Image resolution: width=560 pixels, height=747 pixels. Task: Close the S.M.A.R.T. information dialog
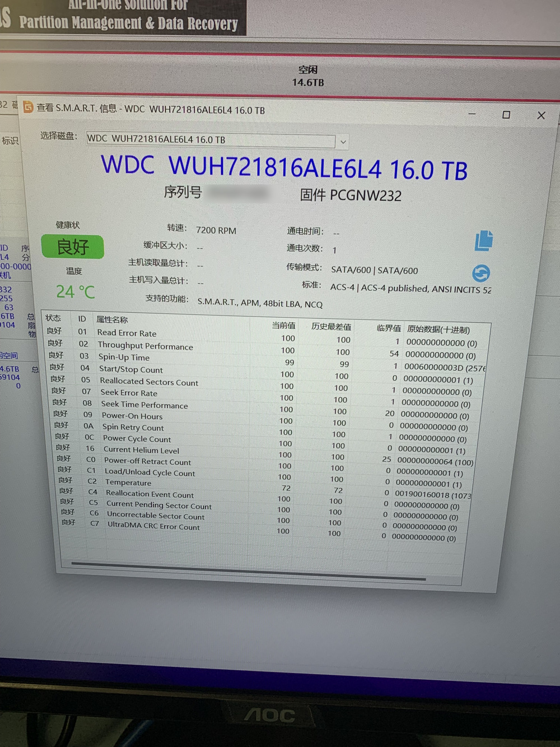pyautogui.click(x=541, y=115)
